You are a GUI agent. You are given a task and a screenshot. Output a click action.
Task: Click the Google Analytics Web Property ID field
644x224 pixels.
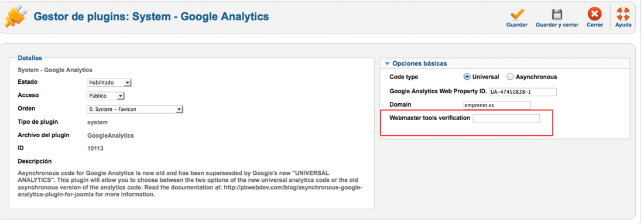click(x=523, y=92)
